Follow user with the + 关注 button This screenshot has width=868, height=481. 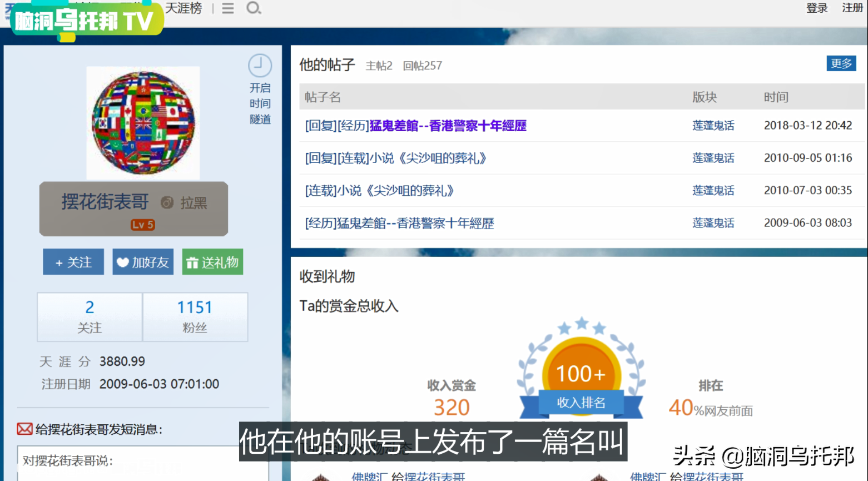(x=73, y=262)
